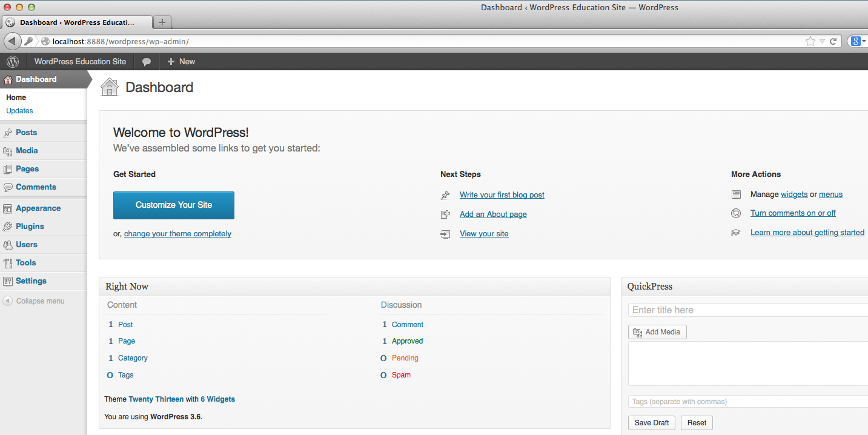Image resolution: width=868 pixels, height=435 pixels.
Task: Click the pushpin icon beside Write your first blog post
Action: (x=446, y=195)
